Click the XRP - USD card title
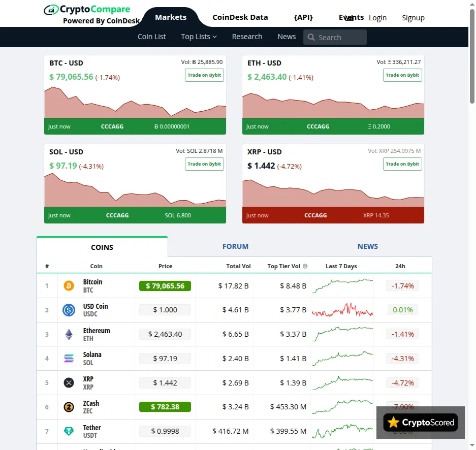 point(264,152)
